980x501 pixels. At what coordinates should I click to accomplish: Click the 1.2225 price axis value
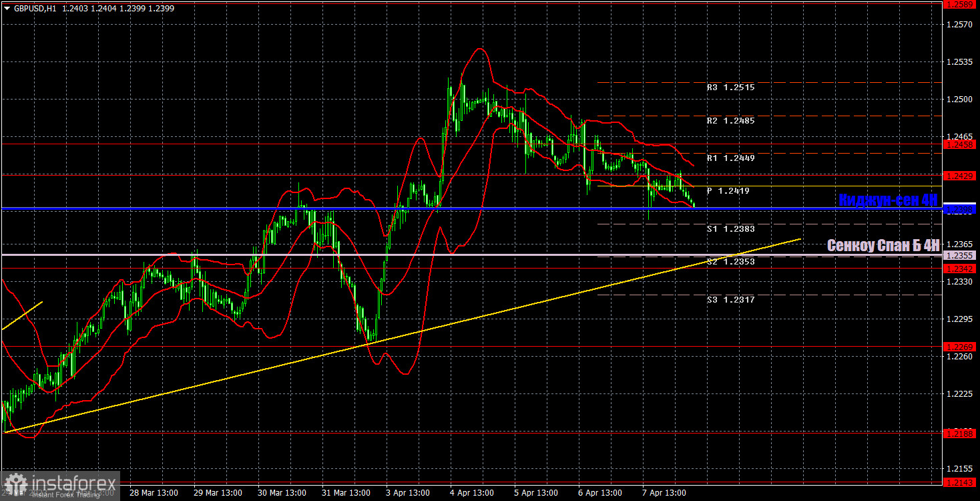point(960,394)
